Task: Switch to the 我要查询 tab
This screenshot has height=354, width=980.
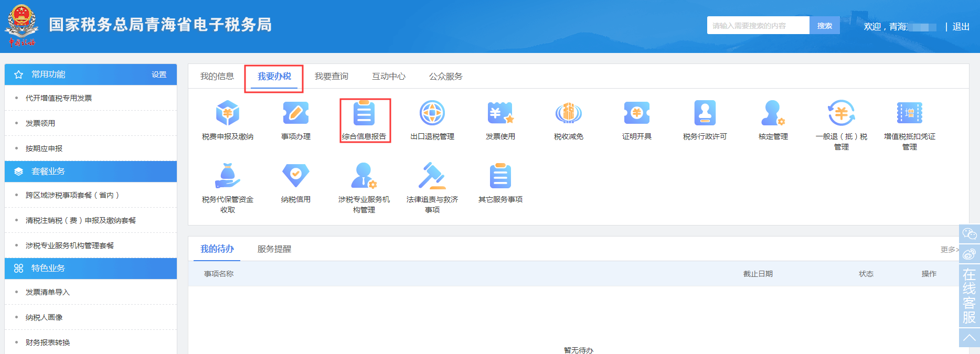Action: coord(332,77)
